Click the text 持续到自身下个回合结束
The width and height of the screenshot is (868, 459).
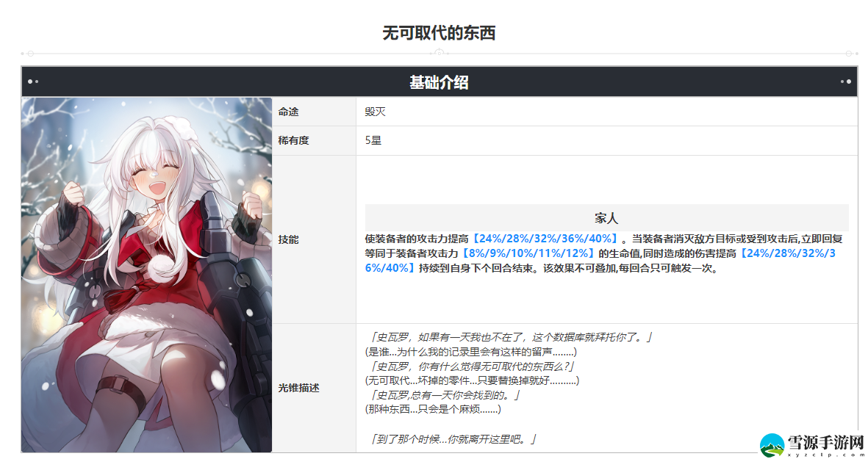[477, 268]
